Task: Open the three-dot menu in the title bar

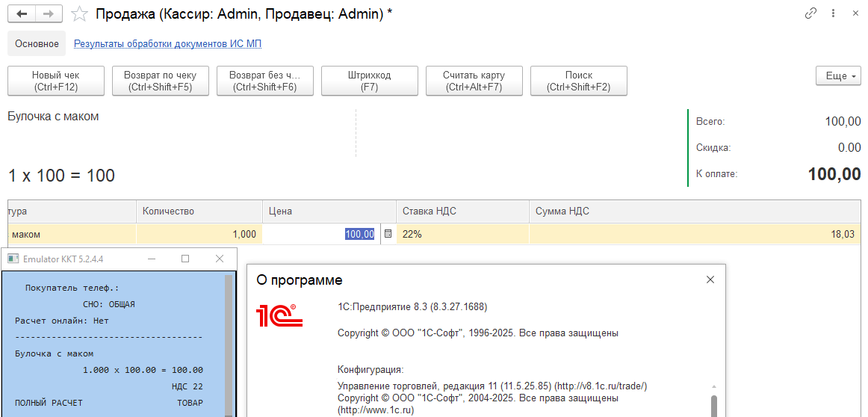Action: (x=833, y=14)
